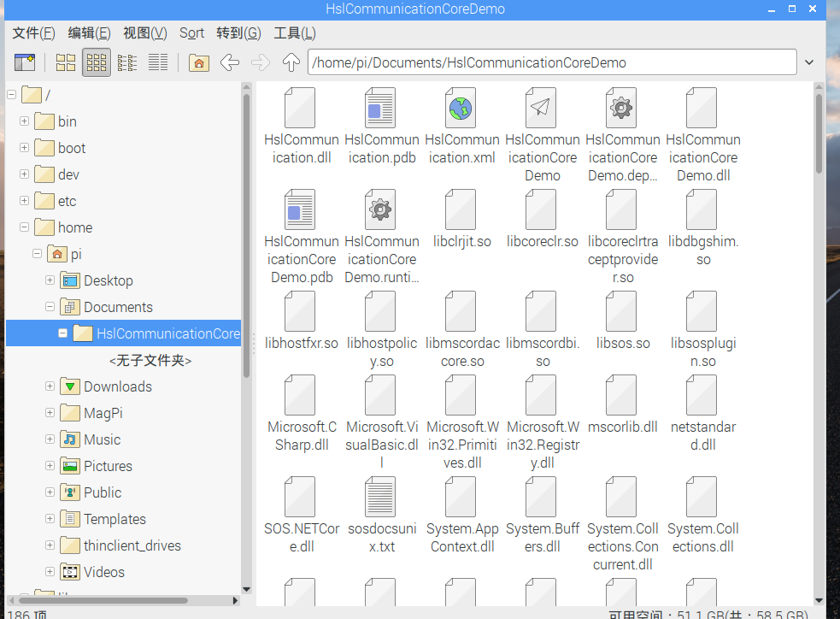Open the 编辑(E) menu
Screen dimensions: 840x619
[89, 33]
